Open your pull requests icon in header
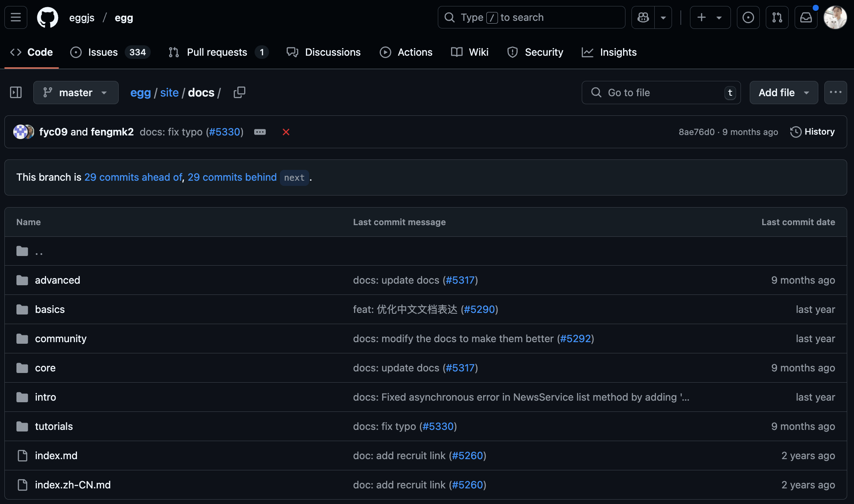Screen dimensions: 854x504 777,17
